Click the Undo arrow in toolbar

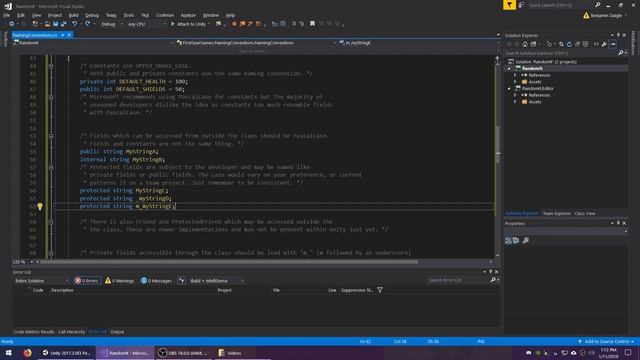click(75, 24)
